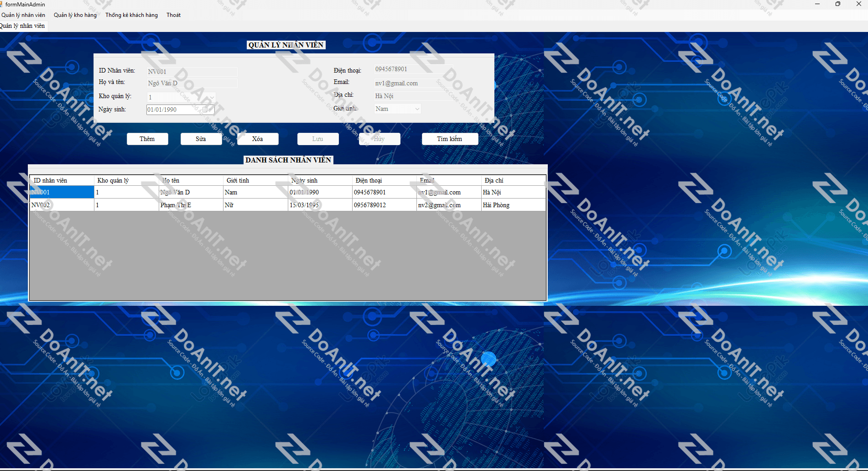
Task: Click the Ngô Văn D table cell
Action: (x=191, y=192)
